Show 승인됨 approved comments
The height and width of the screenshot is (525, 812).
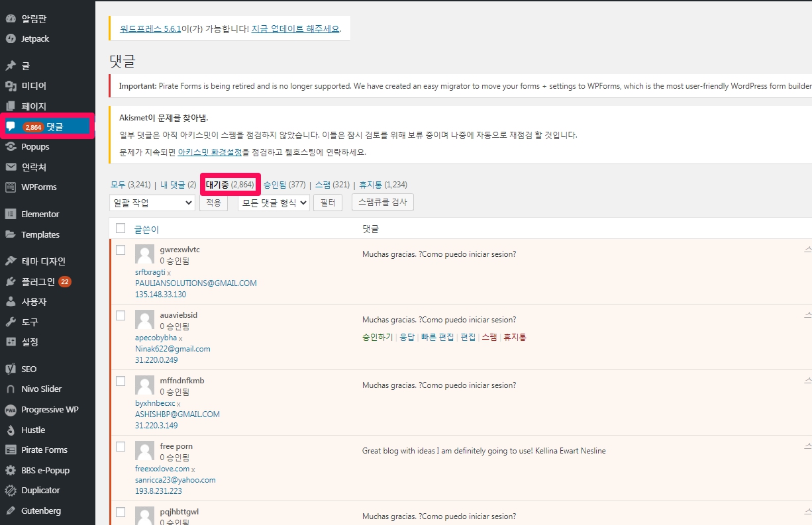click(274, 185)
